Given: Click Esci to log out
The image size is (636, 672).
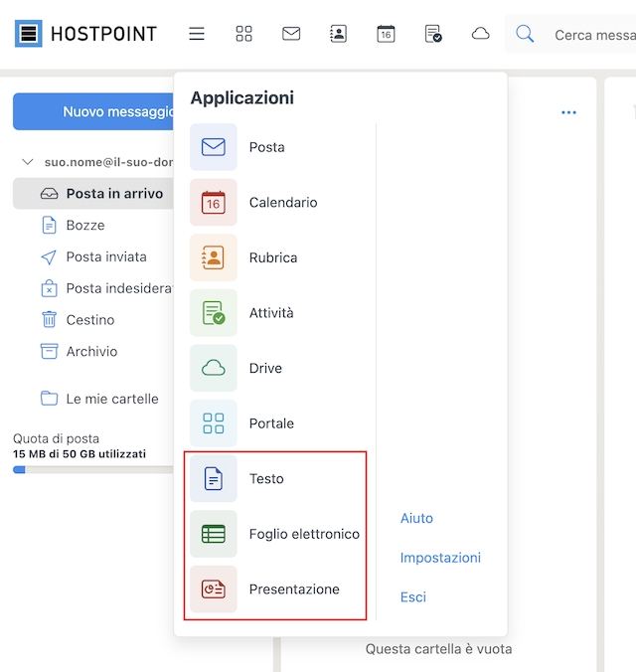Looking at the screenshot, I should pyautogui.click(x=413, y=597).
